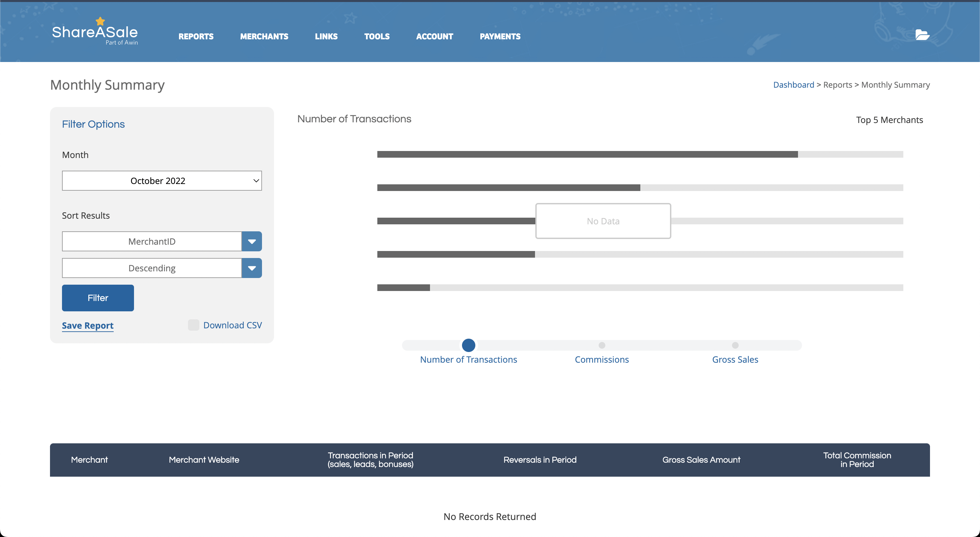
Task: Click the No Records Returned message
Action: (490, 516)
